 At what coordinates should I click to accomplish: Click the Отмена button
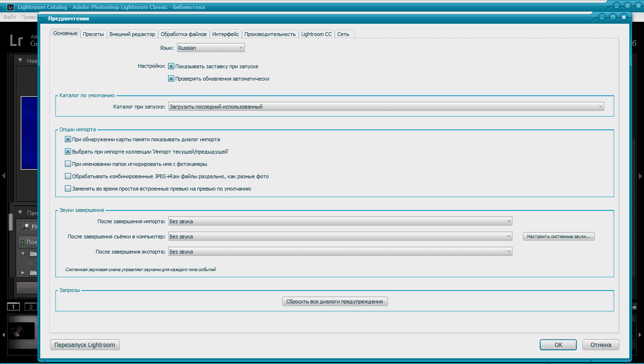click(600, 345)
